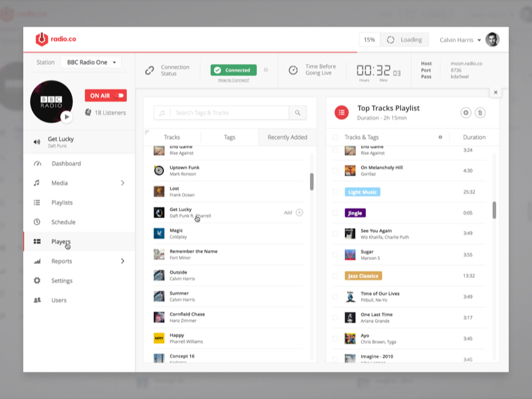Image resolution: width=532 pixels, height=399 pixels.
Task: Click the Time Before Going Live timer icon
Action: pyautogui.click(x=293, y=70)
